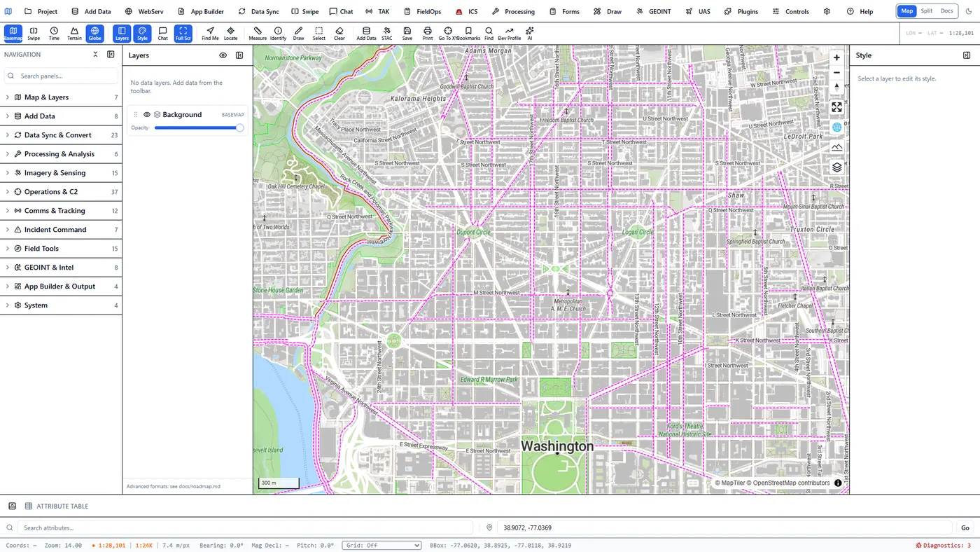The width and height of the screenshot is (980, 552).
Task: Click the Find magnifier tool
Action: 489,33
